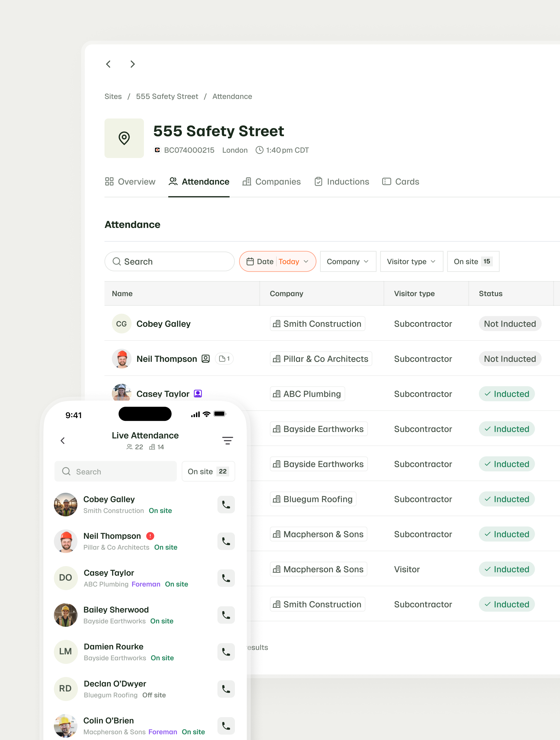
Task: Open Bluegum Roofing company chip
Action: pyautogui.click(x=313, y=499)
